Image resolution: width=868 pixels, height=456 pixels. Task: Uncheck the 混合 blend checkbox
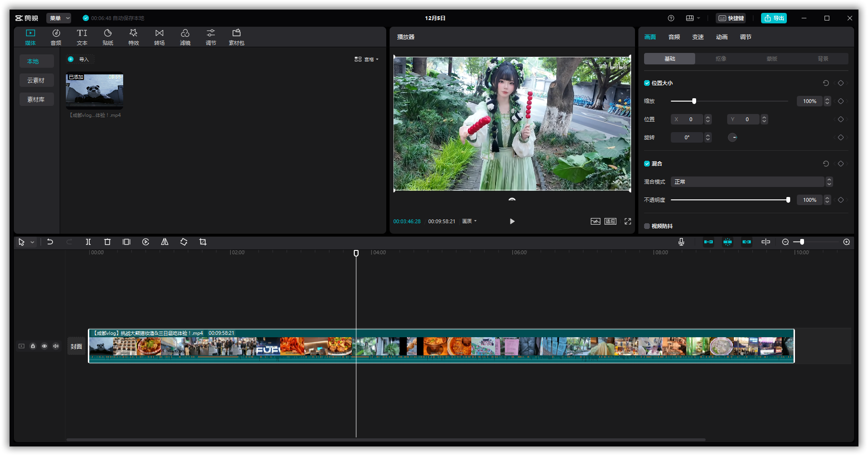click(647, 164)
